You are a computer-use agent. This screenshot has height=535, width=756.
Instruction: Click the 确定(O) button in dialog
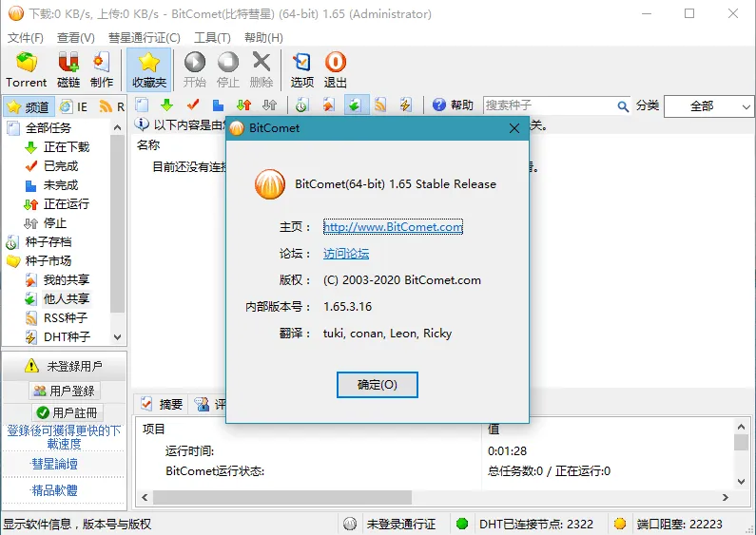[x=378, y=385]
